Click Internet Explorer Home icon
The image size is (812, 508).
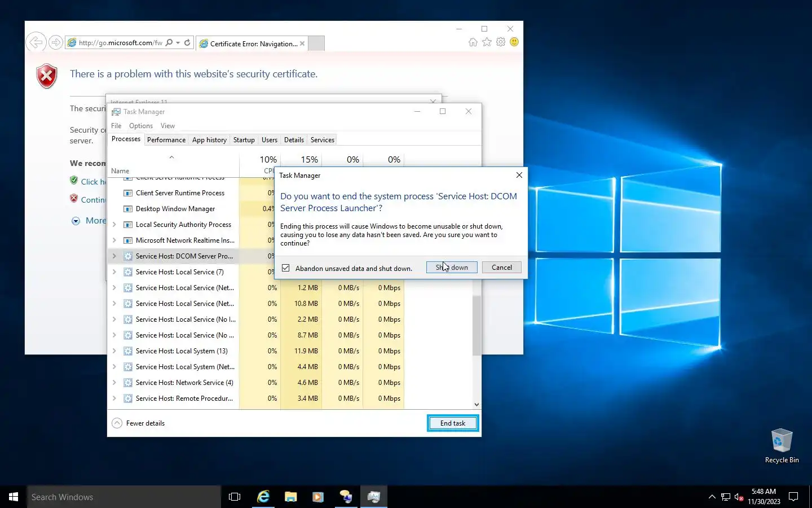(x=473, y=42)
